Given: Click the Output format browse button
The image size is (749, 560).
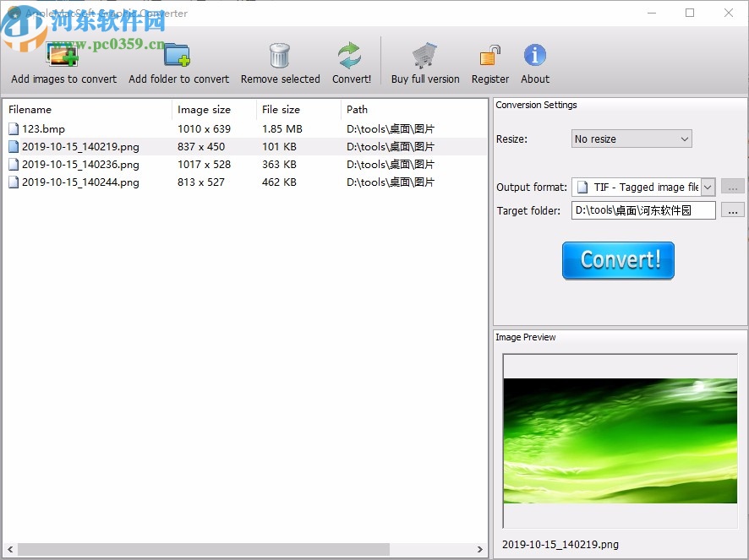Looking at the screenshot, I should (x=732, y=187).
